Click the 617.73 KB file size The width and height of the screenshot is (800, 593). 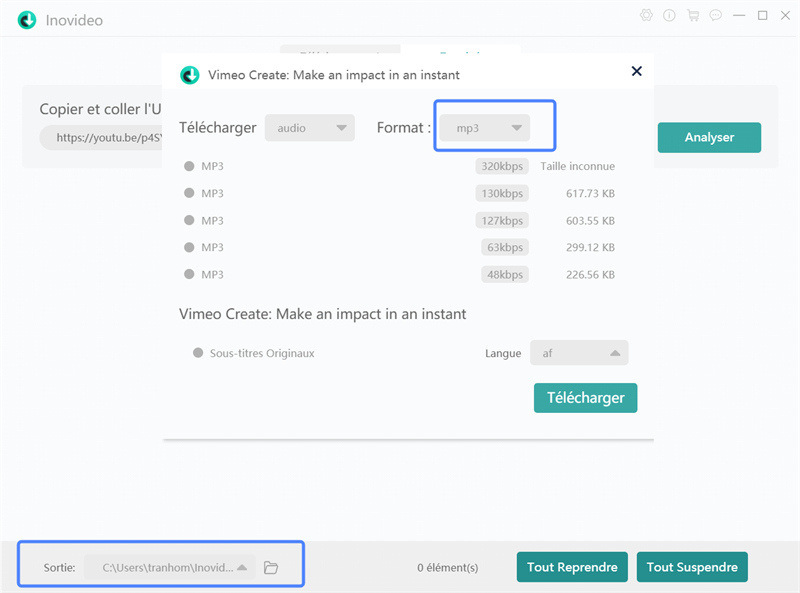(x=590, y=193)
